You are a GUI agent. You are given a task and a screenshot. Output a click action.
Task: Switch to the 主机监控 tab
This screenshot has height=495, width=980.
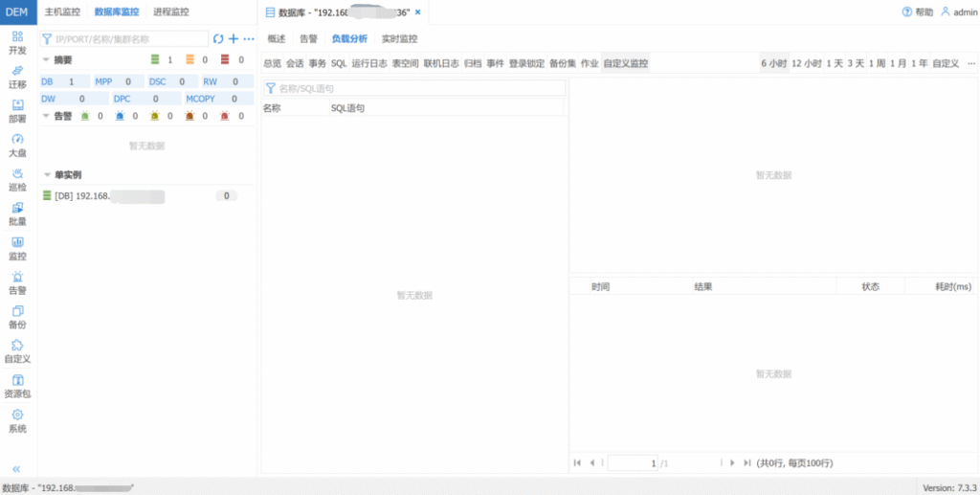pos(62,12)
